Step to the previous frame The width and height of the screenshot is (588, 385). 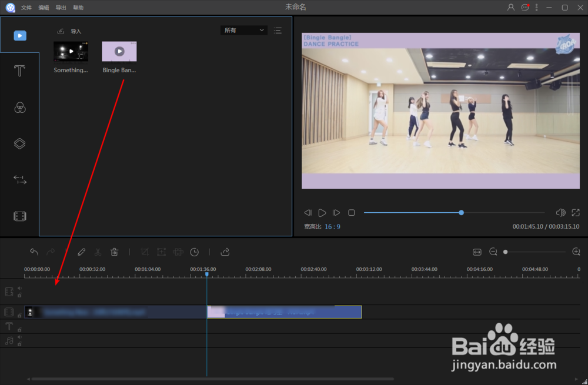[x=308, y=213]
